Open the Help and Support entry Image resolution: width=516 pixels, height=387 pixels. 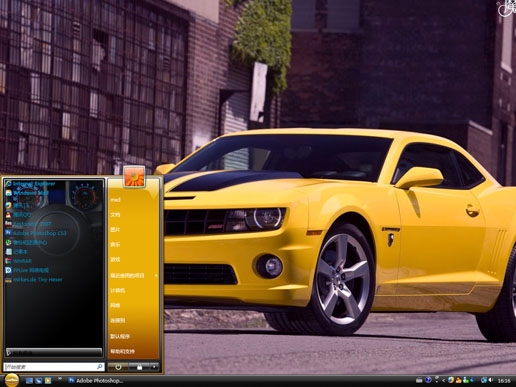coord(122,351)
